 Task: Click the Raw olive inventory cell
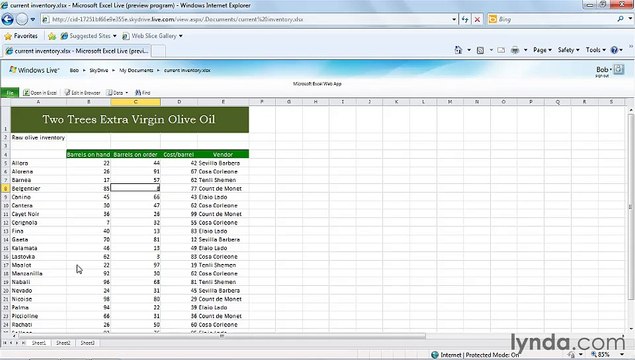tap(38, 138)
